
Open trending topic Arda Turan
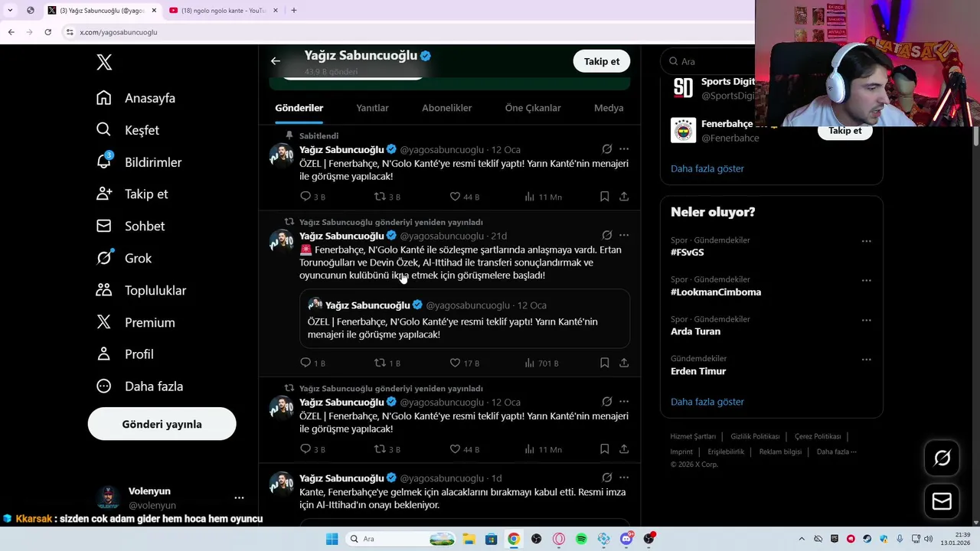click(x=695, y=331)
